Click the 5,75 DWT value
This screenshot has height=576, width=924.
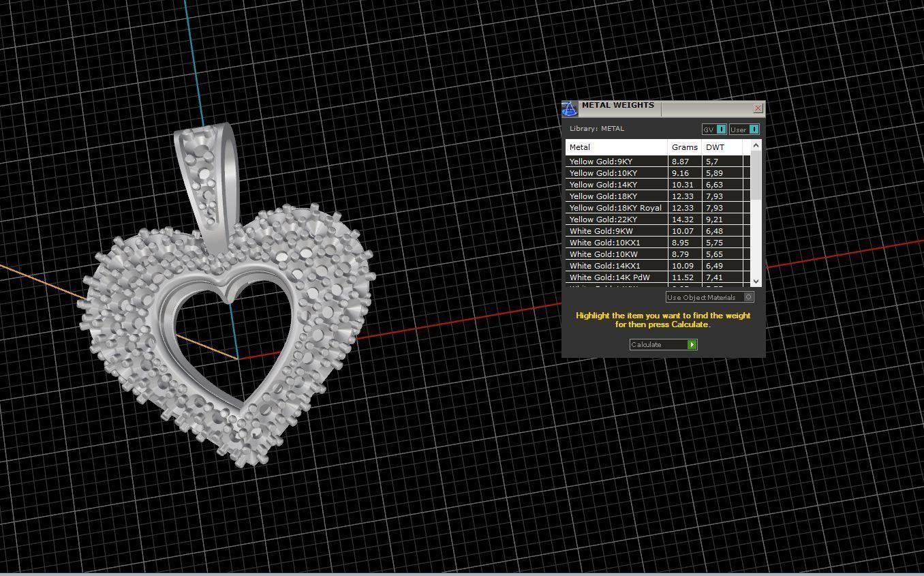(x=714, y=243)
